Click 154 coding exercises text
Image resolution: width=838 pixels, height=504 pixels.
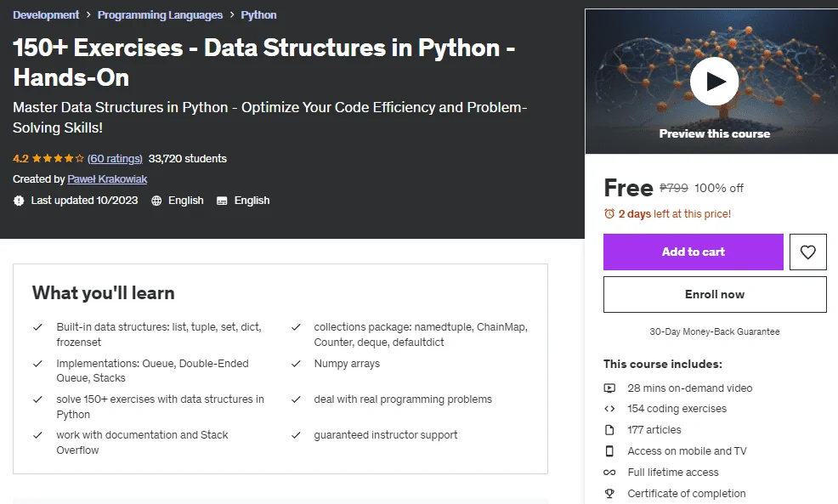pos(677,409)
